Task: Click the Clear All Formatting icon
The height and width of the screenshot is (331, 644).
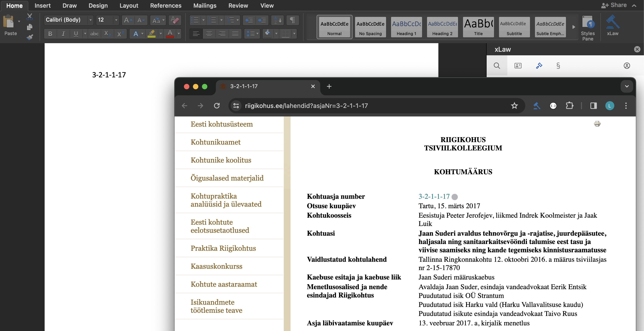Action: pos(175,20)
